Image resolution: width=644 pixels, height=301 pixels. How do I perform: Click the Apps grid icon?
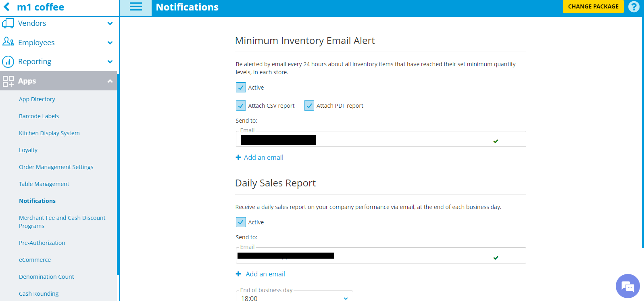point(8,81)
